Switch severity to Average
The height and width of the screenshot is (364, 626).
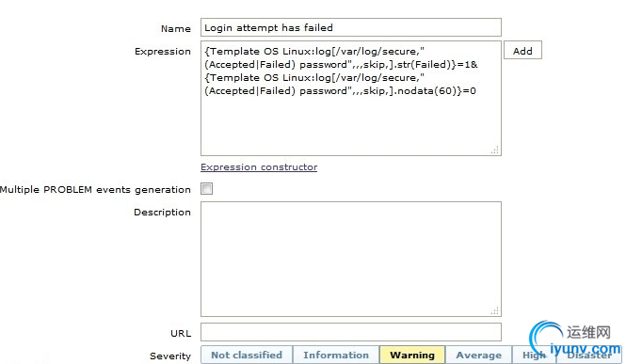(x=479, y=355)
